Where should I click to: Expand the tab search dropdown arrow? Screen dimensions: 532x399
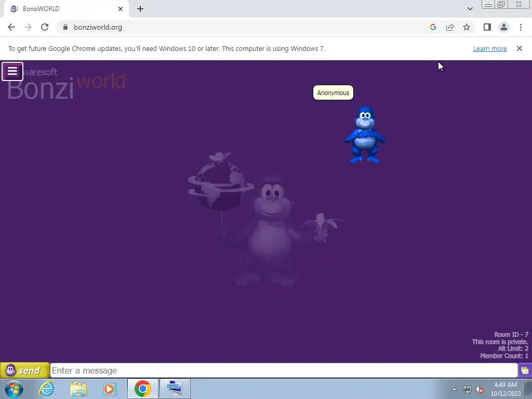(x=470, y=9)
